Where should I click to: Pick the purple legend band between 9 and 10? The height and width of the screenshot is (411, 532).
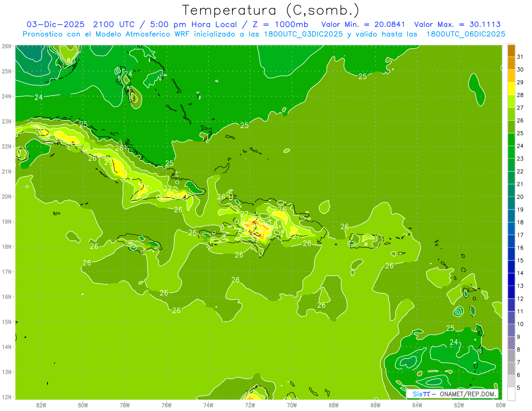coord(511,330)
